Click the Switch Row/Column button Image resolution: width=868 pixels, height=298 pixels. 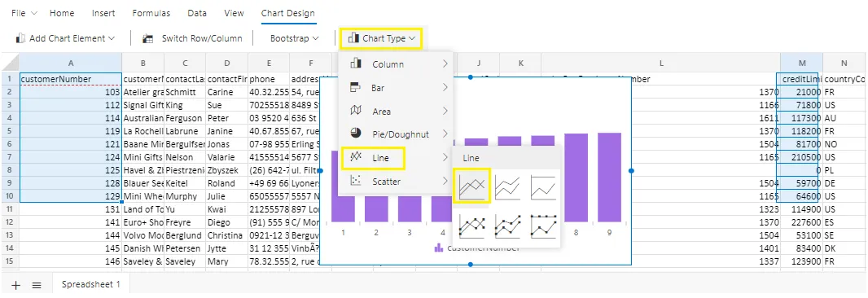click(193, 38)
